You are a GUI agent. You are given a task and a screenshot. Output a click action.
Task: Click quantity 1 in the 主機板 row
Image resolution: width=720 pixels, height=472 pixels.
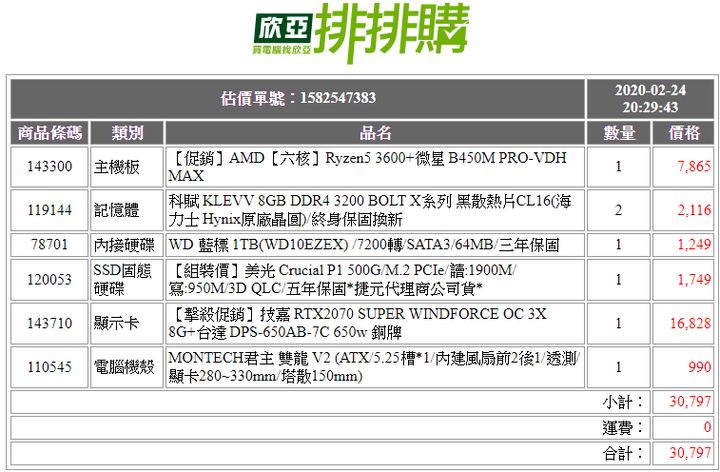619,167
